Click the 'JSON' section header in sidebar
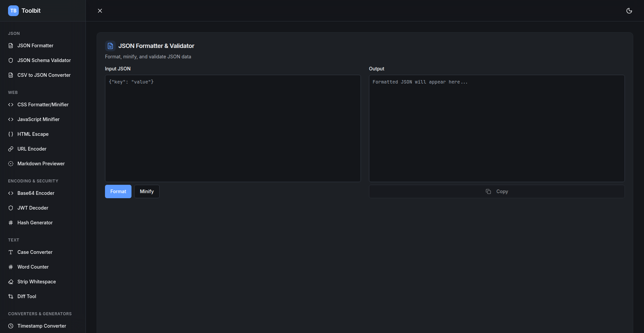The image size is (644, 333). (x=14, y=34)
